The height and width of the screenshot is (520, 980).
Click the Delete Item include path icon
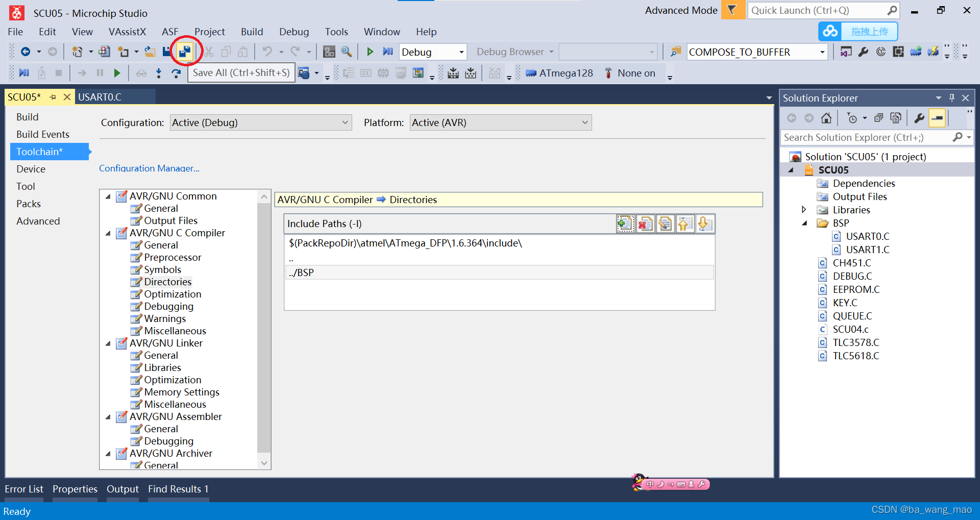click(645, 224)
